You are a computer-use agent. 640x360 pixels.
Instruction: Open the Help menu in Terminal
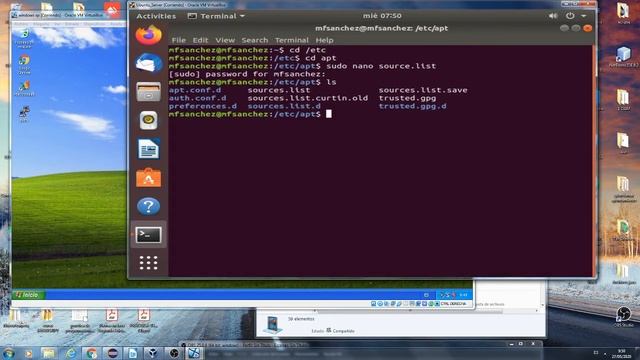pyautogui.click(x=324, y=40)
